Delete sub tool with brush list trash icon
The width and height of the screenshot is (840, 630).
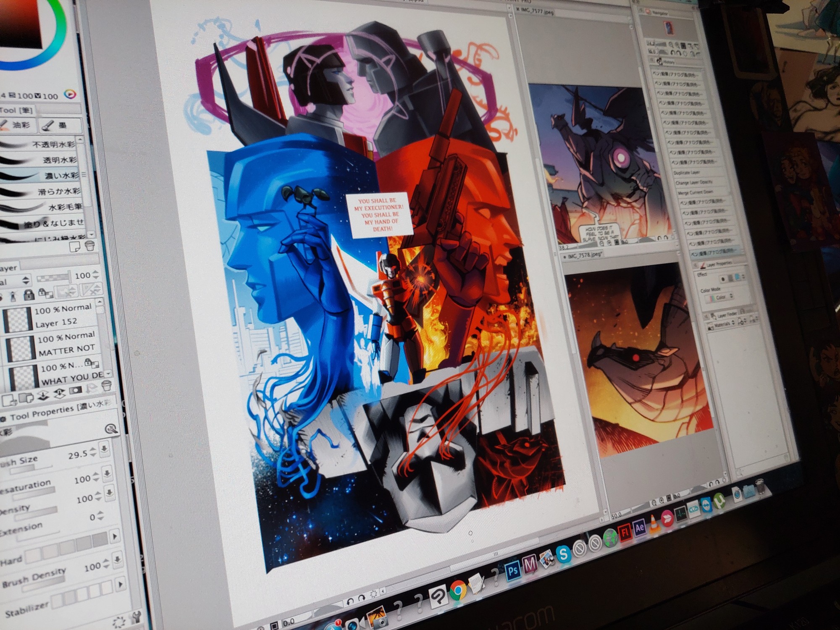[x=89, y=246]
